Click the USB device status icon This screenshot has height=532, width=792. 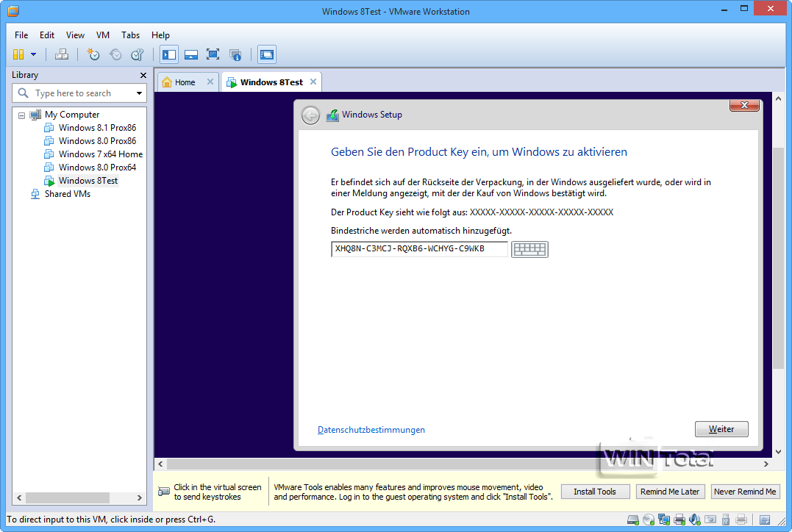click(x=726, y=520)
